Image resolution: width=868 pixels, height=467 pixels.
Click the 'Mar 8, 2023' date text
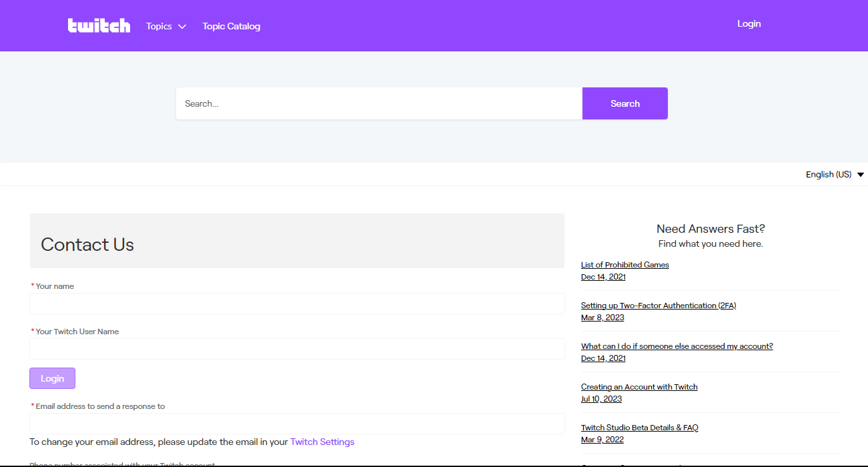602,318
